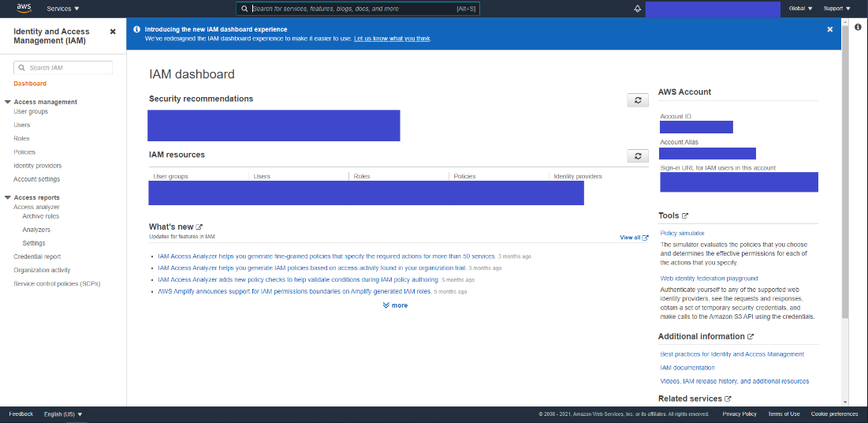Click the info circle icon at far right

858,27
